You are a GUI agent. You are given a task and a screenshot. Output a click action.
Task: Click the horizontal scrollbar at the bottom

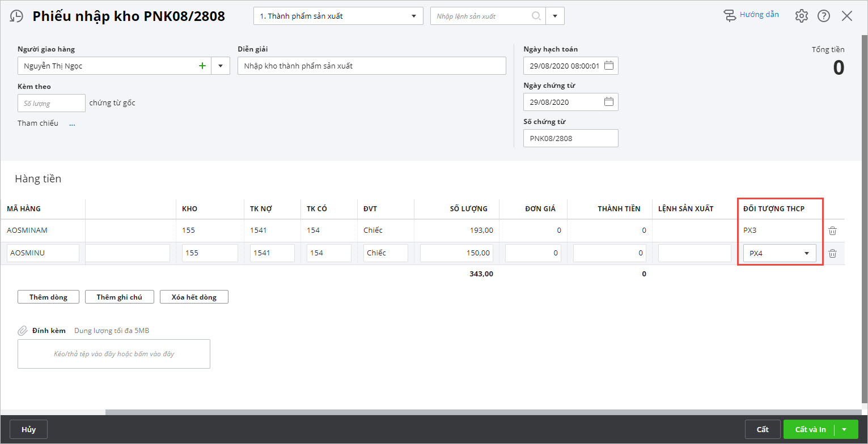(x=482, y=412)
